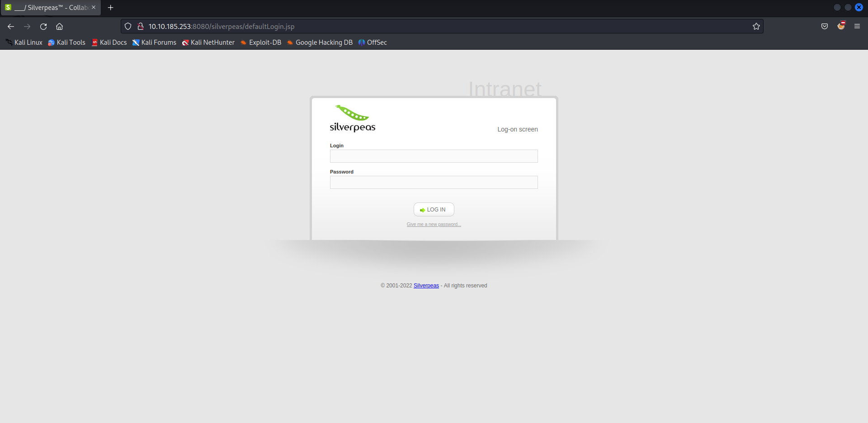This screenshot has width=868, height=423.
Task: Bookmark this page with the star icon
Action: pyautogui.click(x=756, y=27)
